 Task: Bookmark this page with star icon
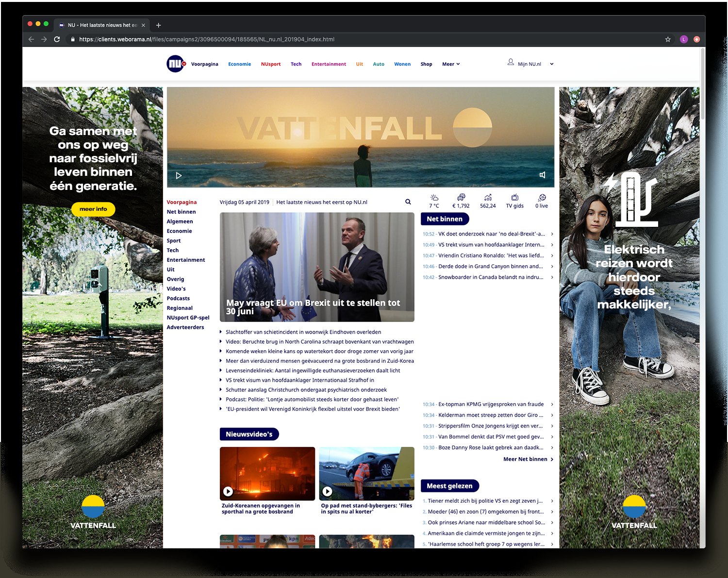click(x=668, y=39)
